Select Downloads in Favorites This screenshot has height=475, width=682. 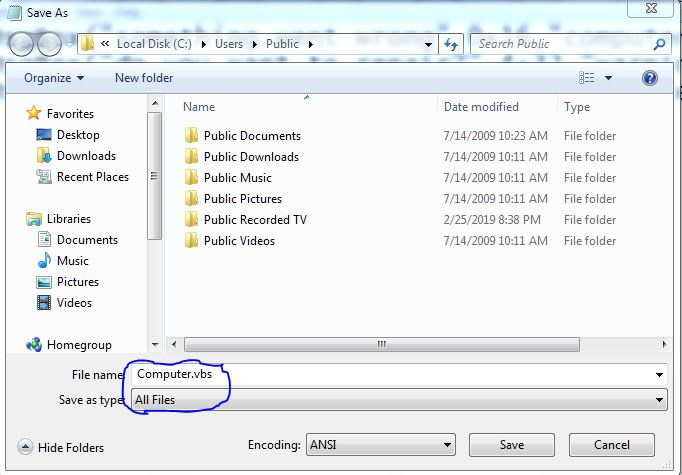click(85, 156)
